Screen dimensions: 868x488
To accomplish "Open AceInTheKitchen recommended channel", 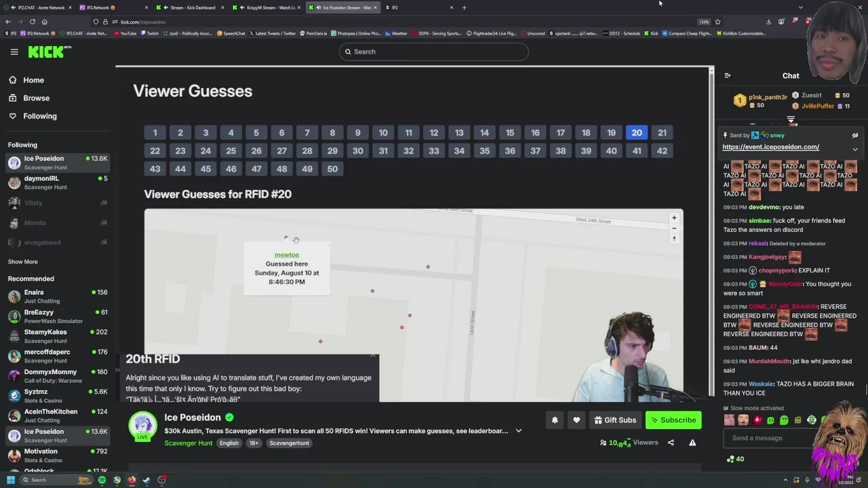I will [58, 415].
